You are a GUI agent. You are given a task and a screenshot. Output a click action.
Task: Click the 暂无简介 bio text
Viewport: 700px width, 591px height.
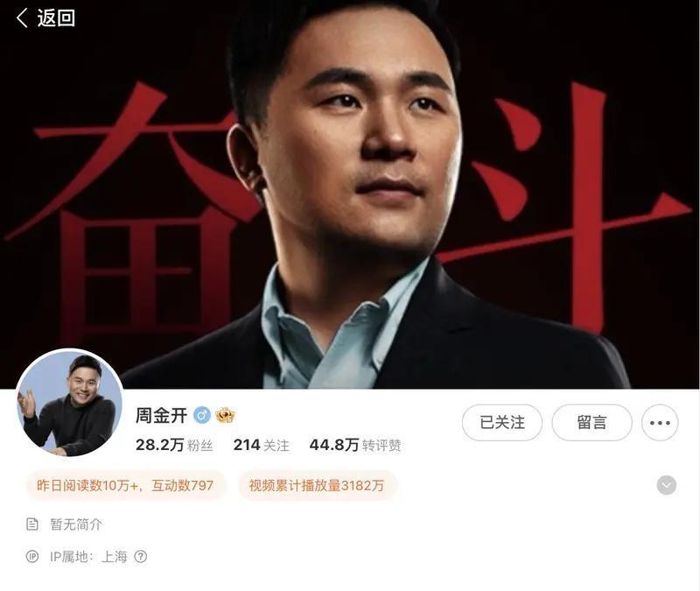tap(76, 524)
